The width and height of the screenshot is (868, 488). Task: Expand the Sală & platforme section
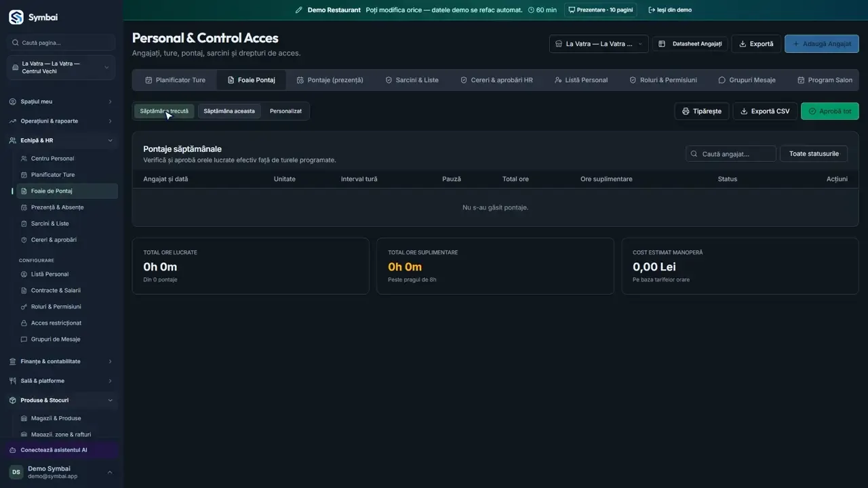coord(61,381)
